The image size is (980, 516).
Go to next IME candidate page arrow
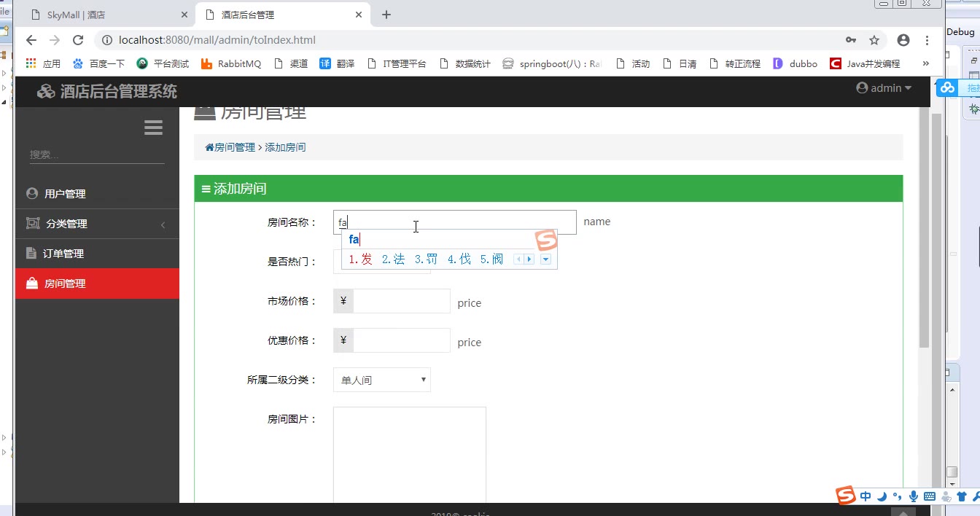529,259
